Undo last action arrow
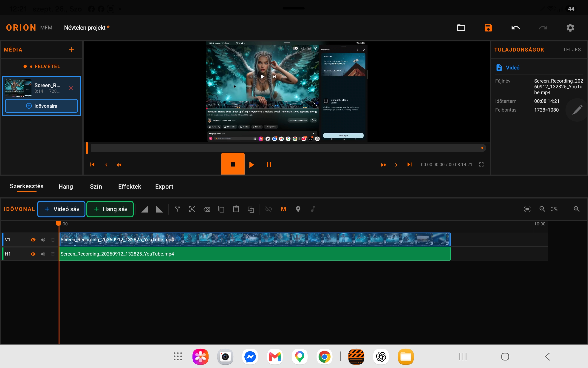The height and width of the screenshot is (368, 588). coord(516,28)
